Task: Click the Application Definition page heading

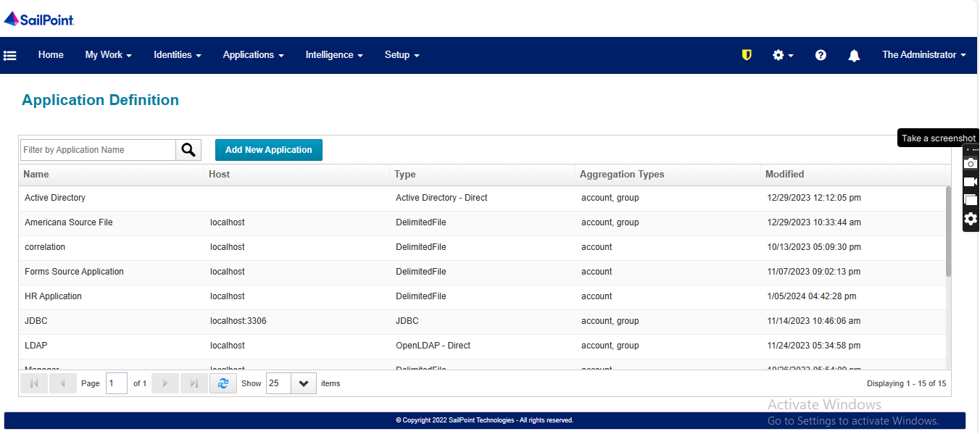Action: (x=101, y=100)
